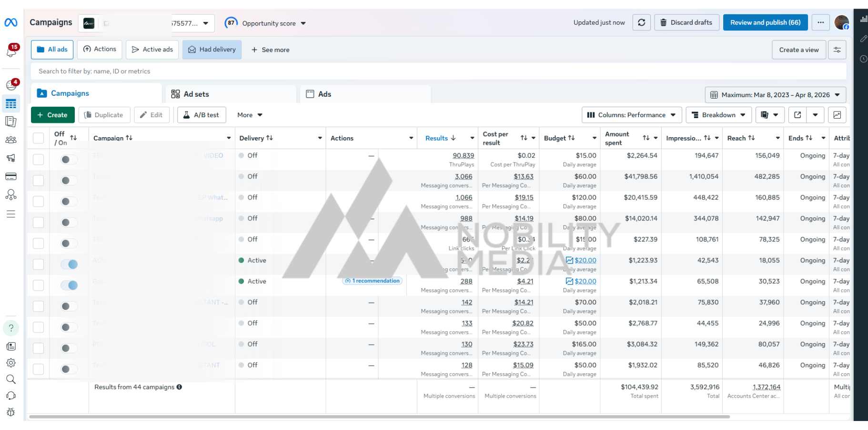Sort by Results column header

pos(441,138)
